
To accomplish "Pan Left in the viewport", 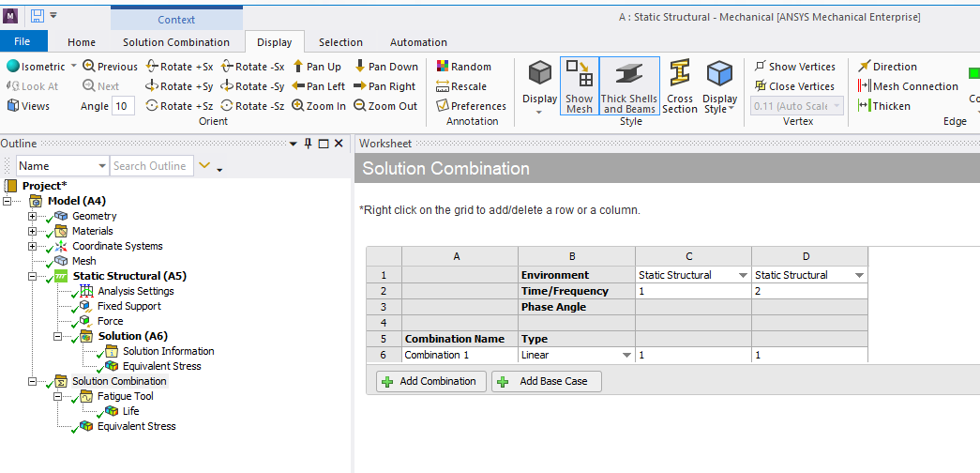I will (x=318, y=86).
